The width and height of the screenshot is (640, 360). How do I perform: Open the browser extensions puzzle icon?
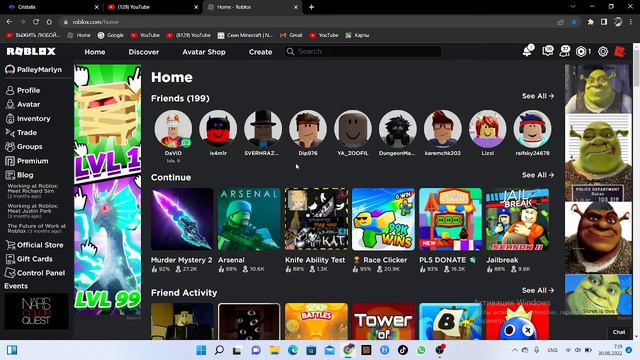(x=590, y=22)
